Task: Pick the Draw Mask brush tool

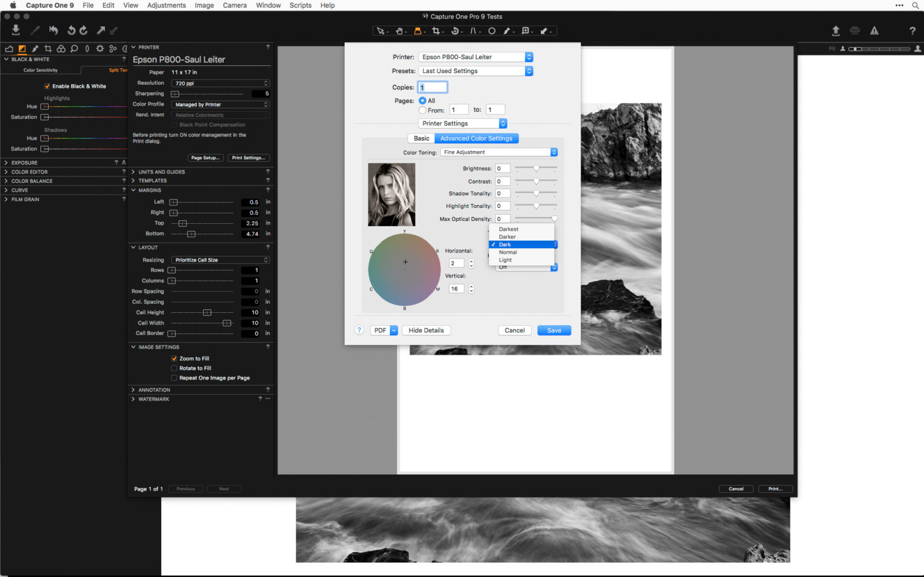Action: pos(508,30)
